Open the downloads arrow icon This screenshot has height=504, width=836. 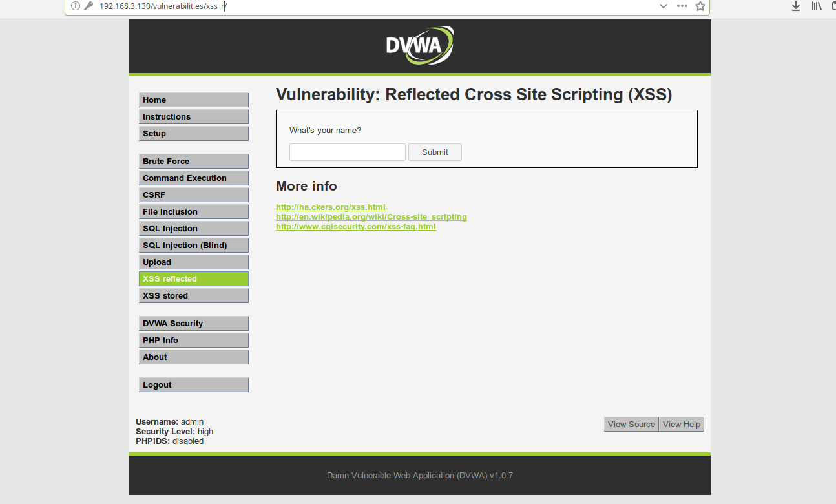tap(796, 6)
